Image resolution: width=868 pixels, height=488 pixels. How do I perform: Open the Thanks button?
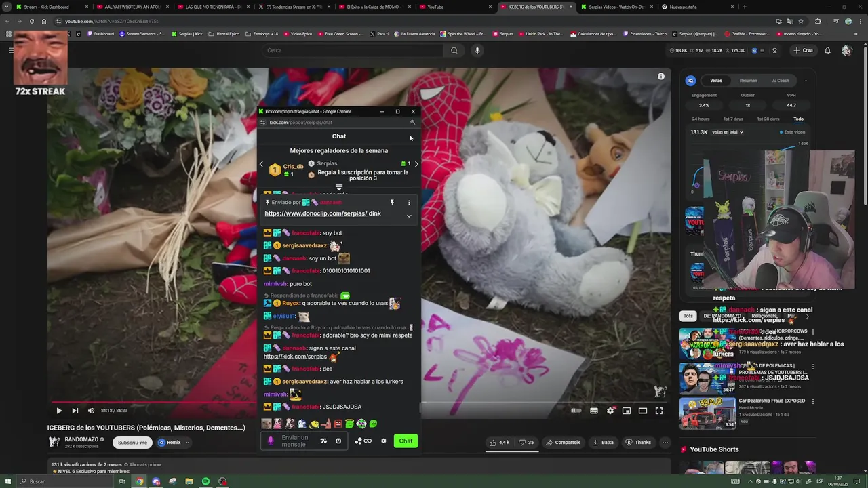point(638,443)
